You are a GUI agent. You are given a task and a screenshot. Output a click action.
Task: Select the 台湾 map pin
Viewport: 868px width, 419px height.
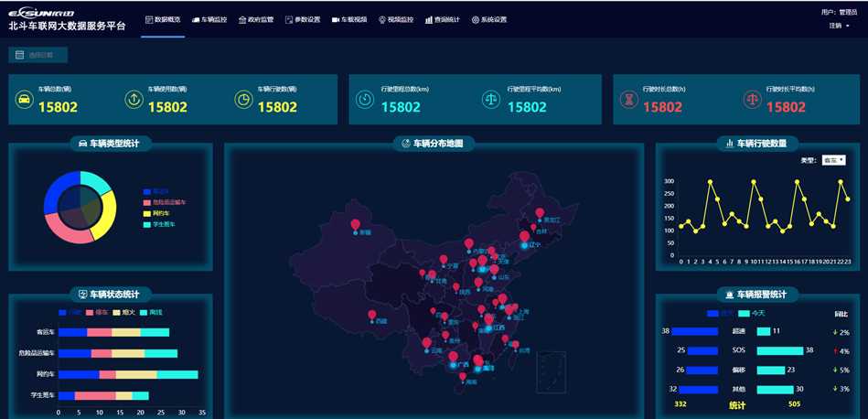click(516, 345)
